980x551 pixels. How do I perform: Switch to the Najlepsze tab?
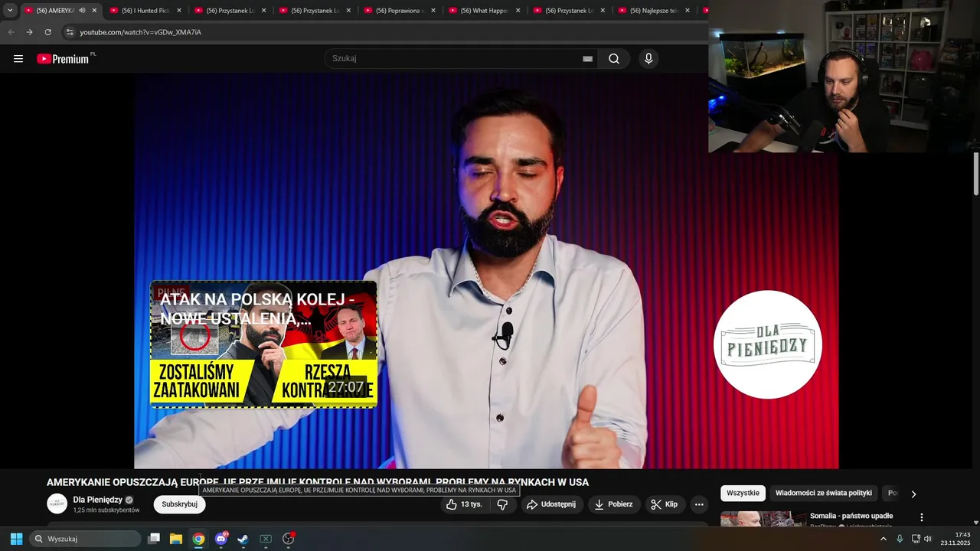click(x=655, y=11)
